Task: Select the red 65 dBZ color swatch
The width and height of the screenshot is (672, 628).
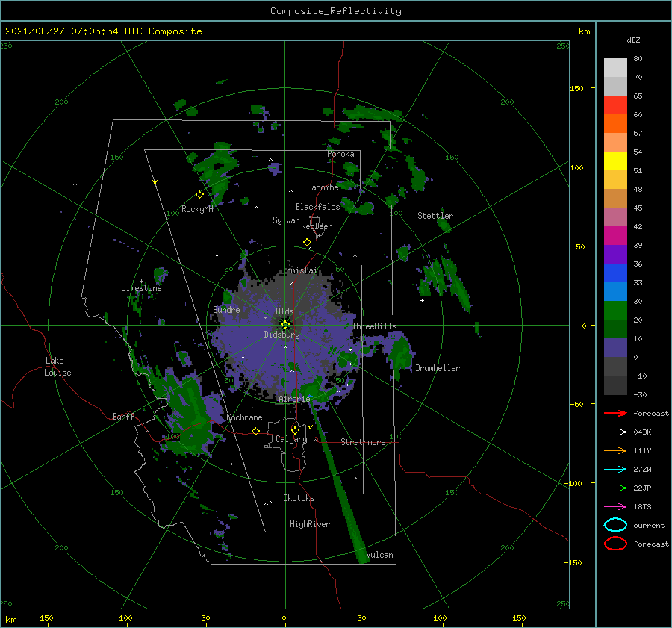Action: point(615,105)
